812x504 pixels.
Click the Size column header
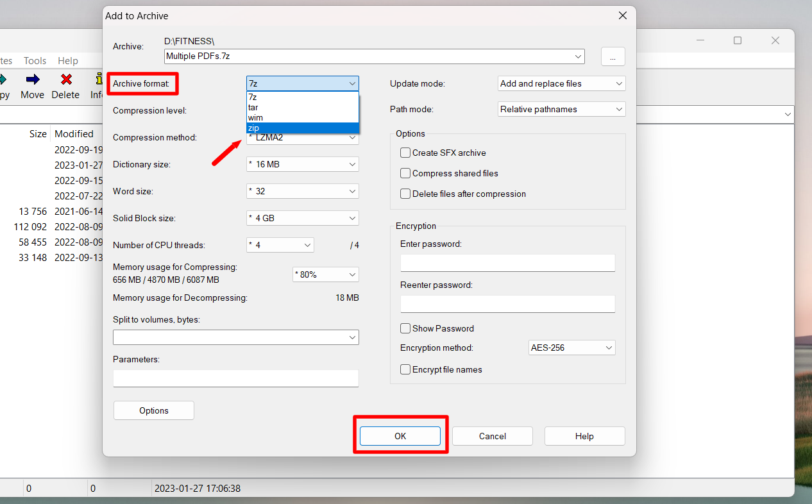click(x=38, y=133)
